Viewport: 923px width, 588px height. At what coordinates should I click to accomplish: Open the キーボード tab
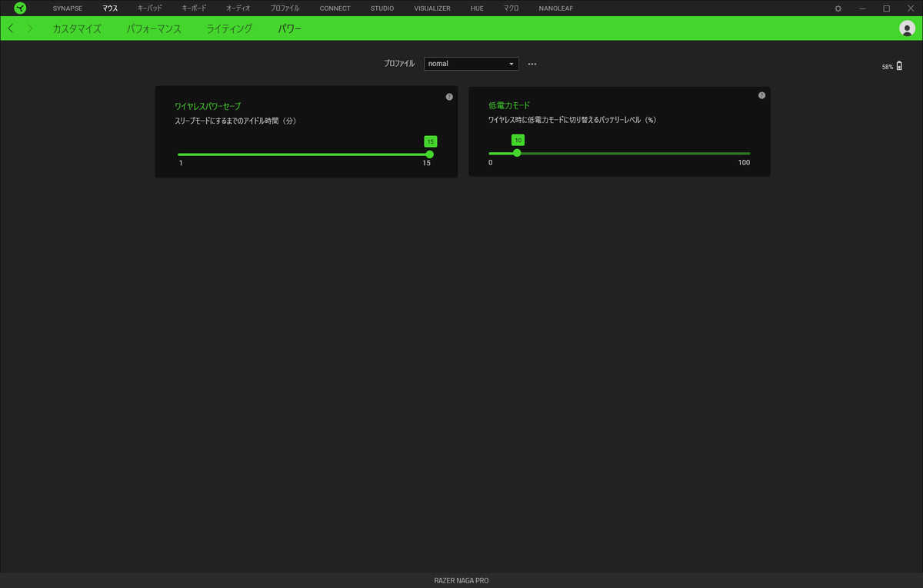coord(194,8)
